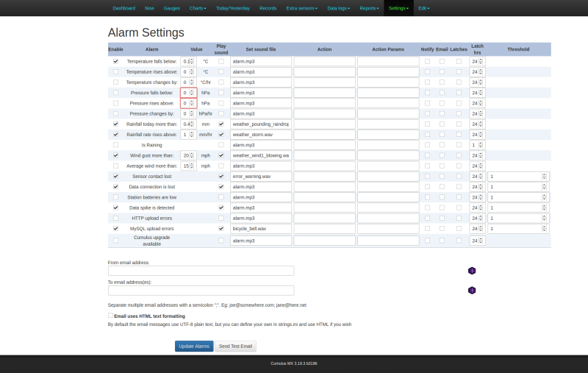Tick Notify for Temperature falls below
Viewport: 588px width, 373px height.
click(x=427, y=62)
